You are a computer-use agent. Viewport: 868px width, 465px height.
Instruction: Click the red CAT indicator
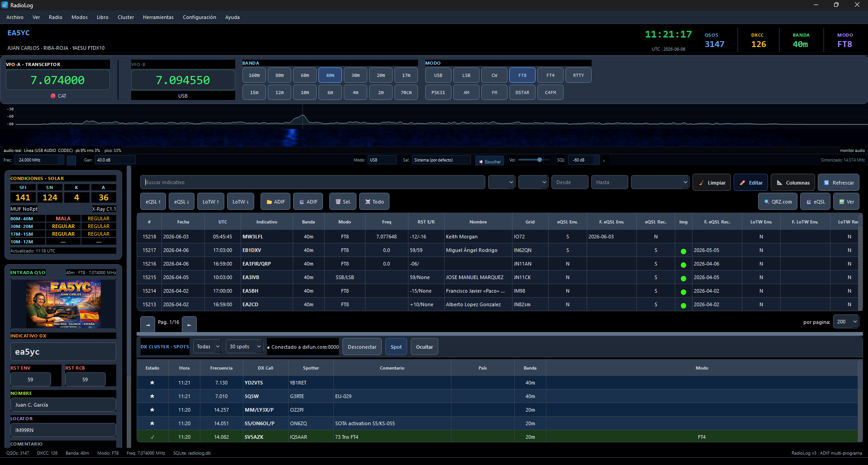[53, 96]
